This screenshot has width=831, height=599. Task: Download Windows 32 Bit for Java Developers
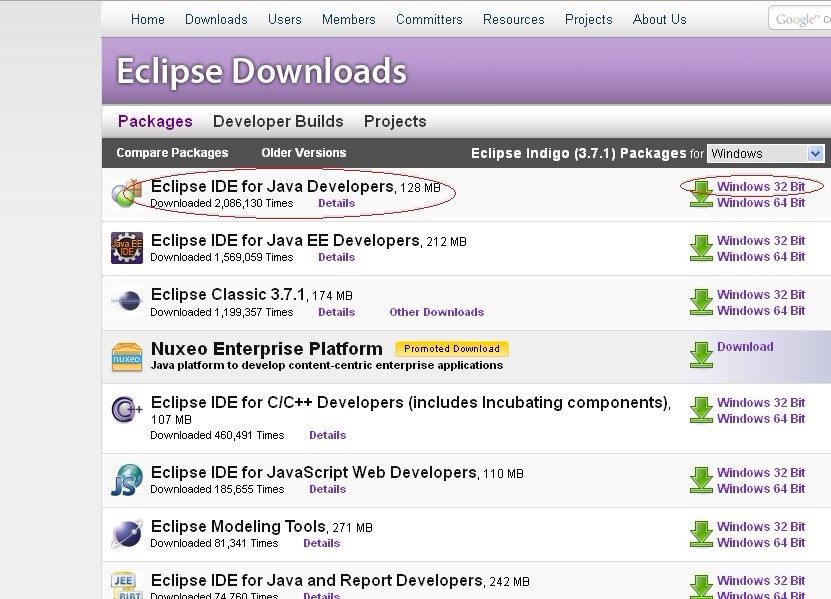[x=761, y=187]
